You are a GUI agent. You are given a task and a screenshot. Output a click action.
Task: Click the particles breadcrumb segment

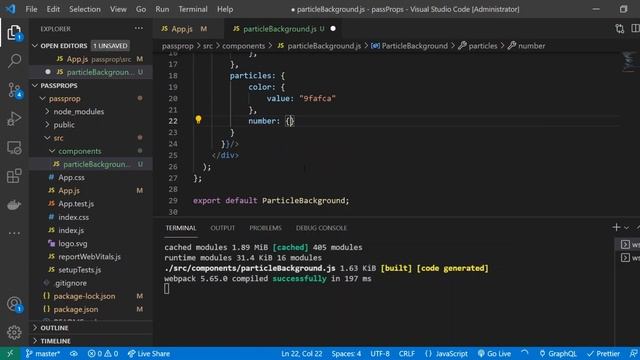[478, 46]
